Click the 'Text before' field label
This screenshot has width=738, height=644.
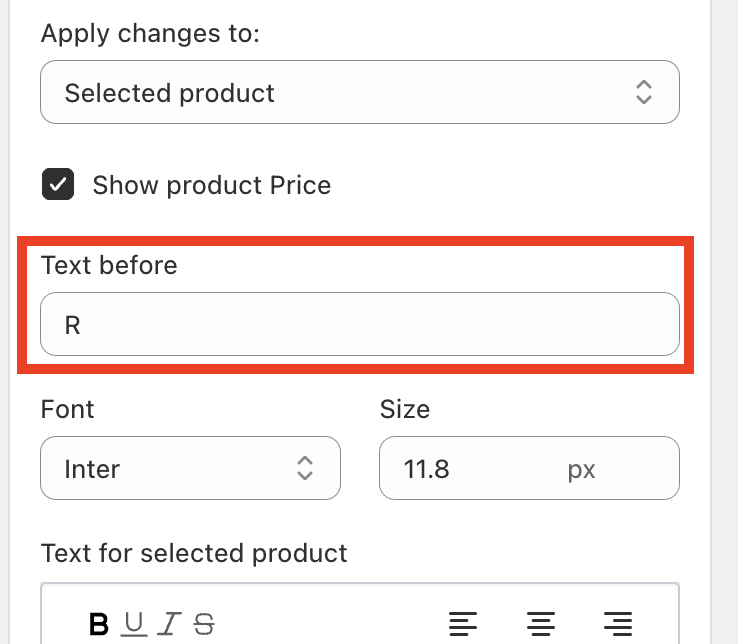(109, 265)
